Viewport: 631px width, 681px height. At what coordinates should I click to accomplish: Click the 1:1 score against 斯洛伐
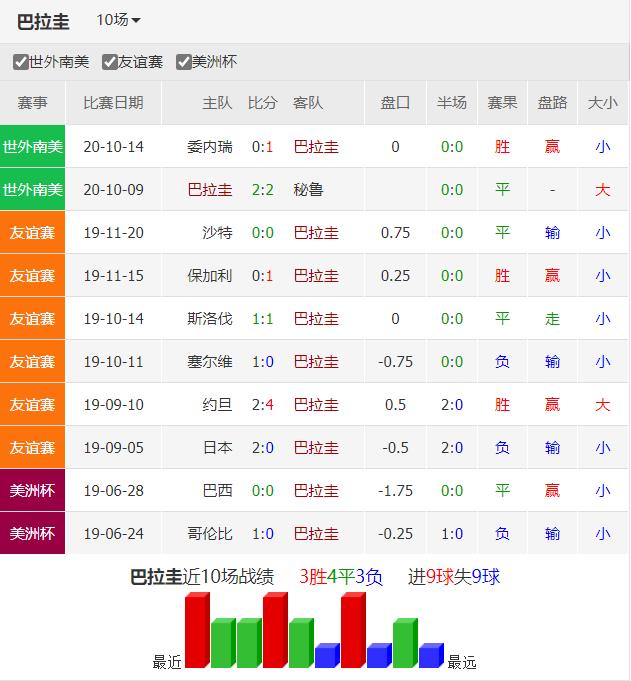point(262,319)
